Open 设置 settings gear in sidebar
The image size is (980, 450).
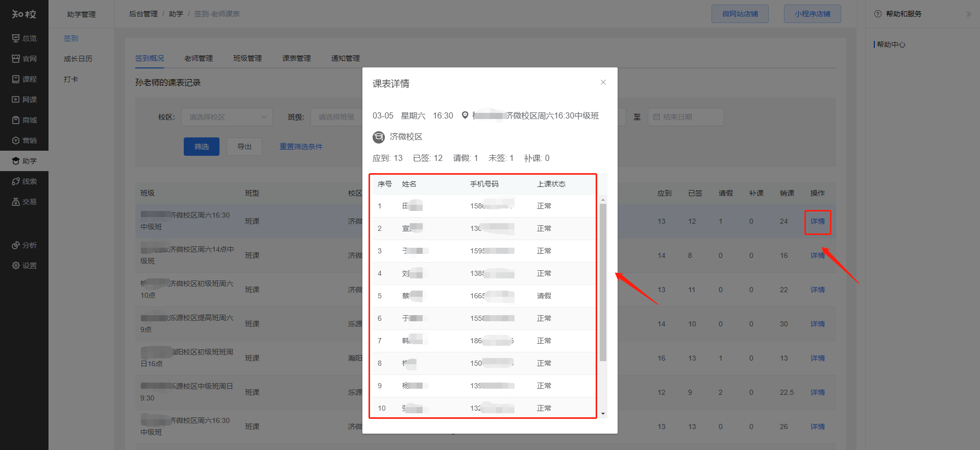[24, 266]
